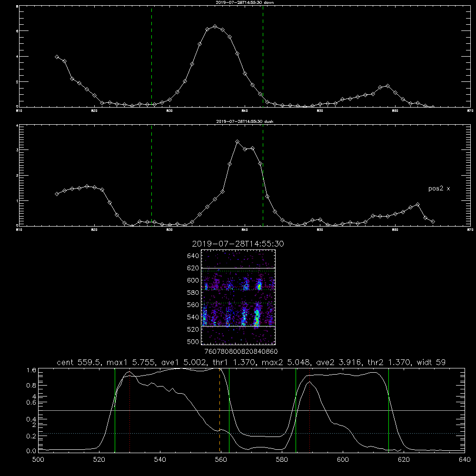This screenshot has height=476, width=476.
Task: Click the '520' x-axis label of bottom plot
Action: point(99,460)
